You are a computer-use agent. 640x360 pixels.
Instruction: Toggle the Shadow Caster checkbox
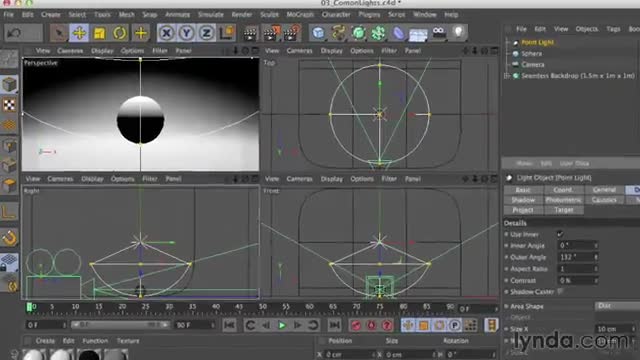coord(560,291)
